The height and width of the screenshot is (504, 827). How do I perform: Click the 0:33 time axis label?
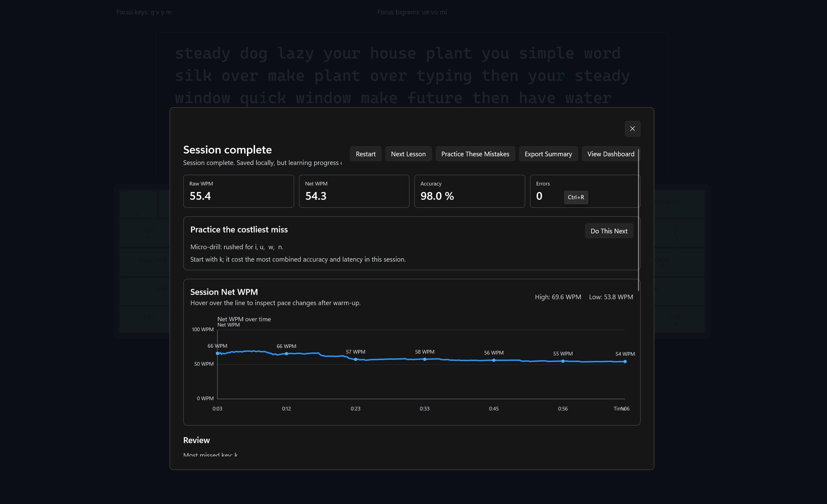pyautogui.click(x=425, y=408)
